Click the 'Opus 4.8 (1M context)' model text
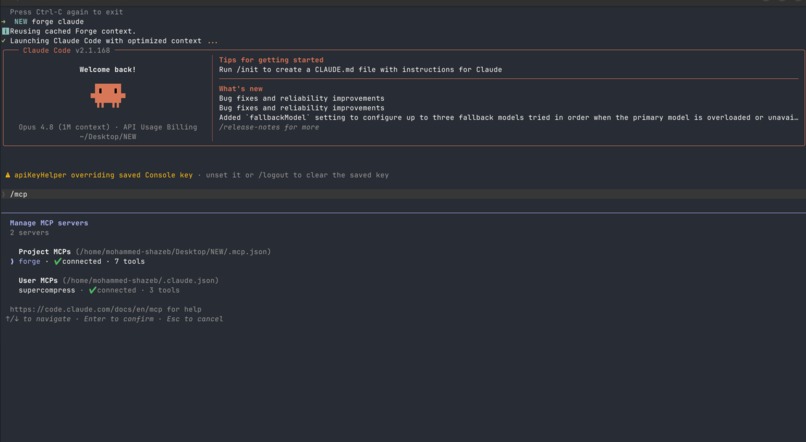806x442 pixels. click(x=64, y=127)
